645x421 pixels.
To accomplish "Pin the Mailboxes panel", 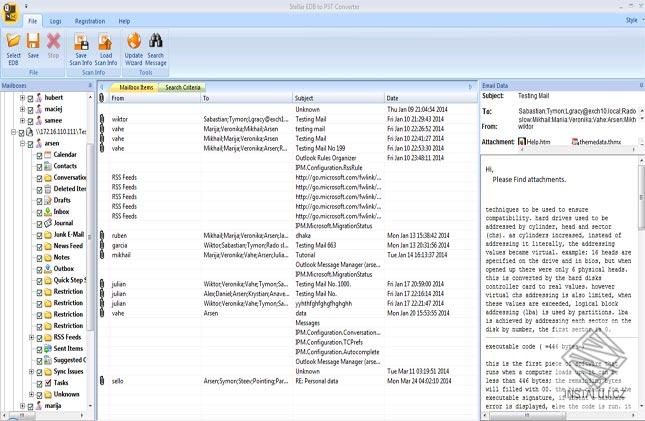I will [x=90, y=86].
